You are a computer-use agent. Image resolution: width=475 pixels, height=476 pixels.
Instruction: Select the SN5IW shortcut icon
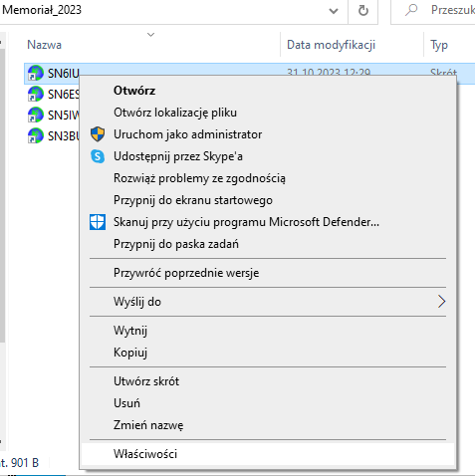36,115
